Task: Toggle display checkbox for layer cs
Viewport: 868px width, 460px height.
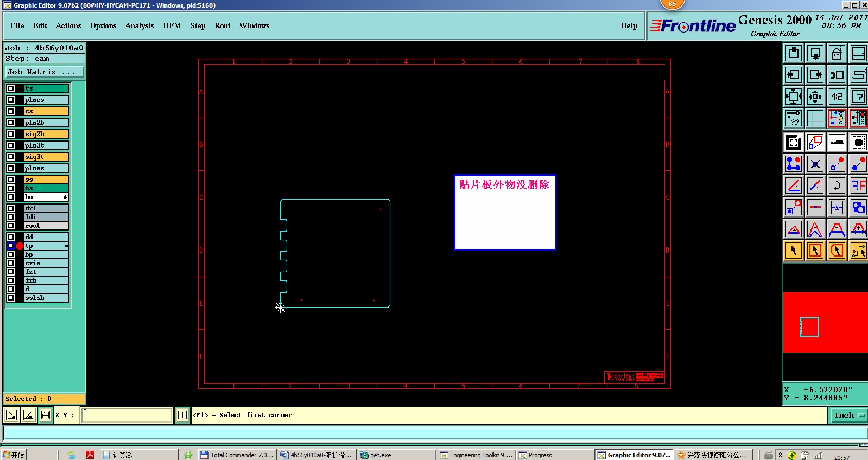Action: coord(11,111)
